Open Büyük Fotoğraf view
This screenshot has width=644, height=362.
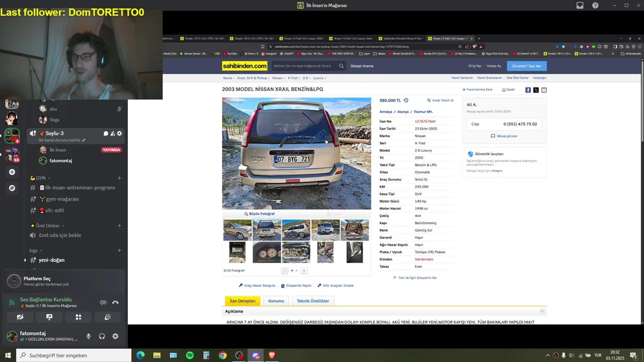pos(260,214)
